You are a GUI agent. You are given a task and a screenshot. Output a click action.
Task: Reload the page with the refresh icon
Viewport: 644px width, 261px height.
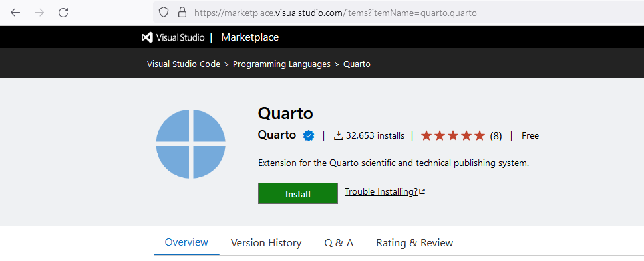pyautogui.click(x=63, y=13)
